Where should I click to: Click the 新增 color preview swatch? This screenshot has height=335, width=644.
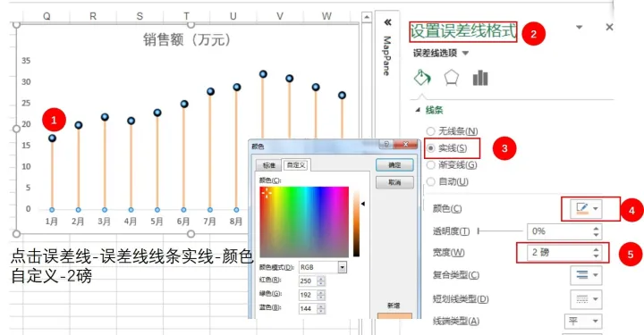point(394,316)
